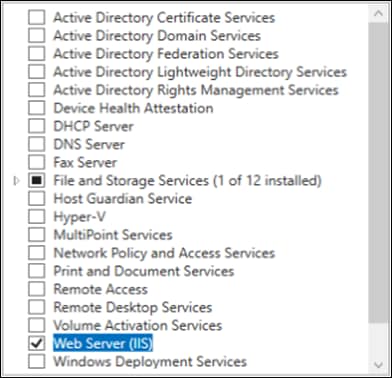This screenshot has width=392, height=378.
Task: Tick the DNS Server checkbox
Action: pyautogui.click(x=37, y=144)
